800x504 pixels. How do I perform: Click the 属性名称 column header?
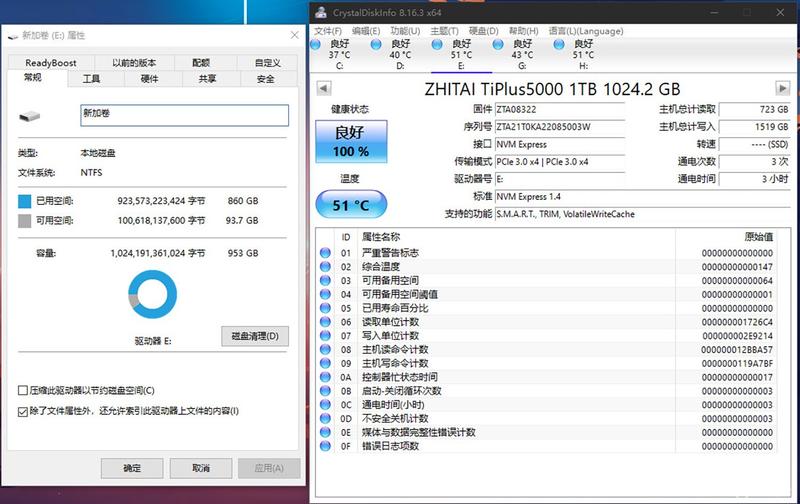click(x=516, y=237)
